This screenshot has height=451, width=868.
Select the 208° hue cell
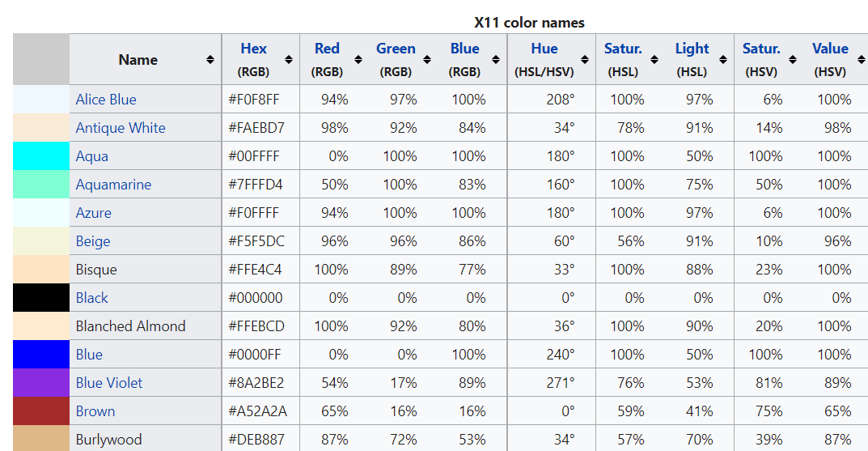(552, 100)
